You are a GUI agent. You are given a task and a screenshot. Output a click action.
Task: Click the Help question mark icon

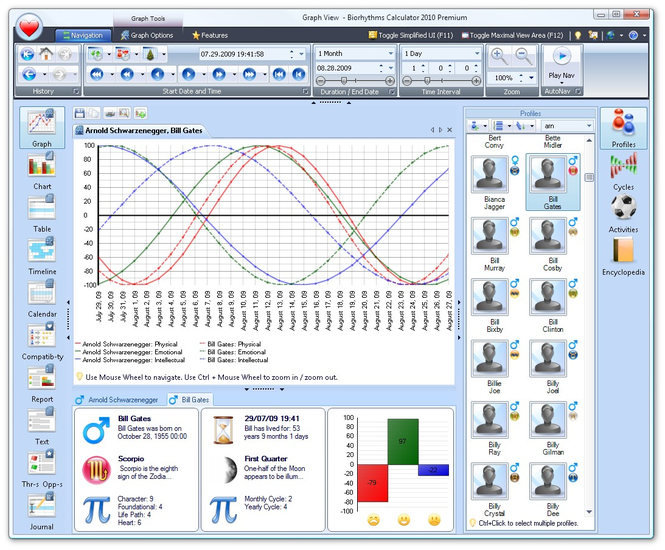pyautogui.click(x=633, y=36)
